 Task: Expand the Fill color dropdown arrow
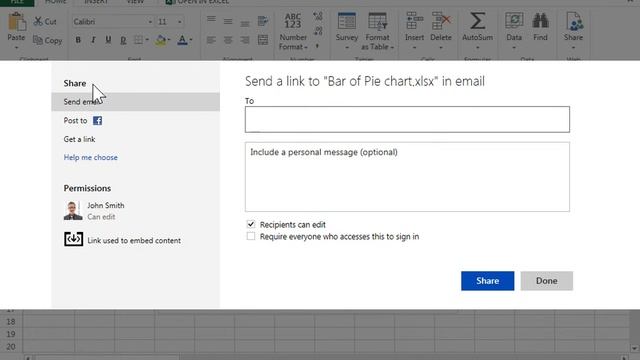[x=169, y=40]
